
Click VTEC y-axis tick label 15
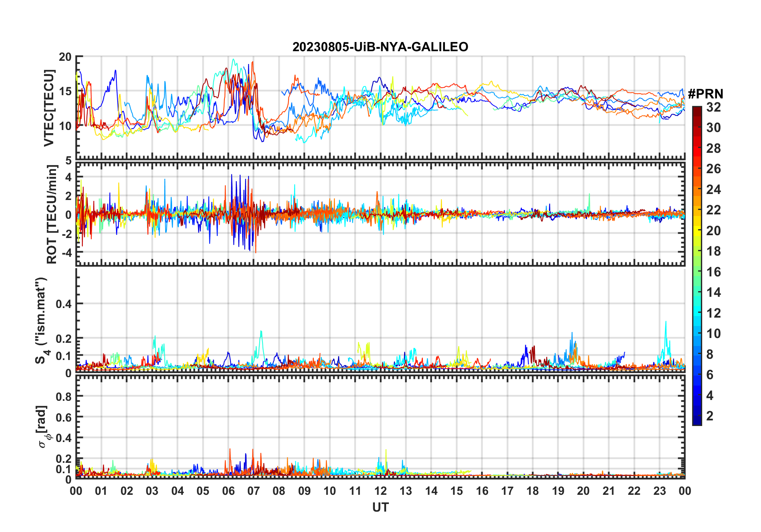click(65, 91)
